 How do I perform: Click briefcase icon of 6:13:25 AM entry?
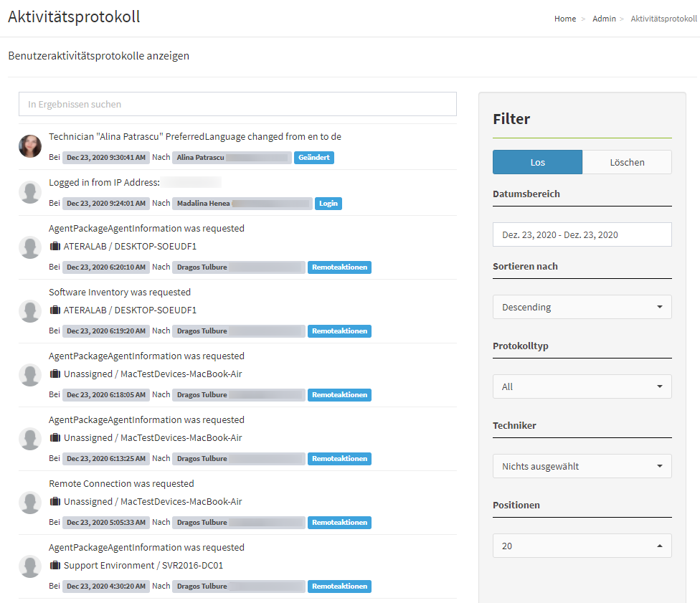point(55,438)
